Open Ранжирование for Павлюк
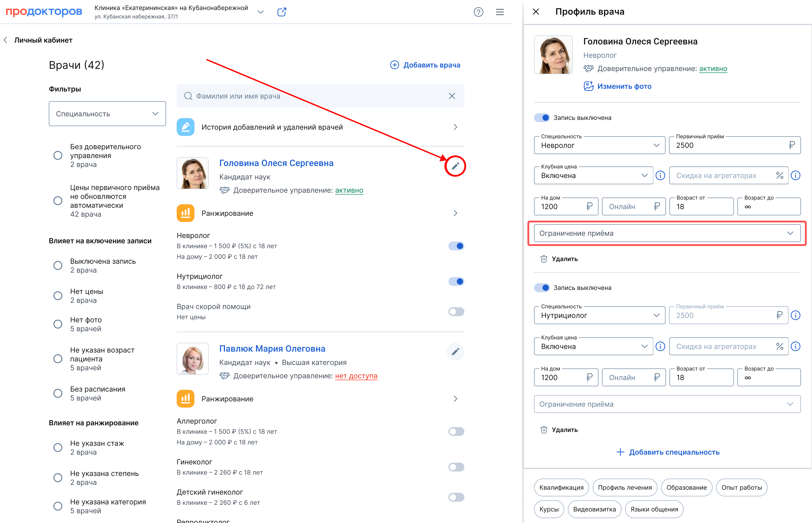Viewport: 812px width, 523px height. coord(320,399)
